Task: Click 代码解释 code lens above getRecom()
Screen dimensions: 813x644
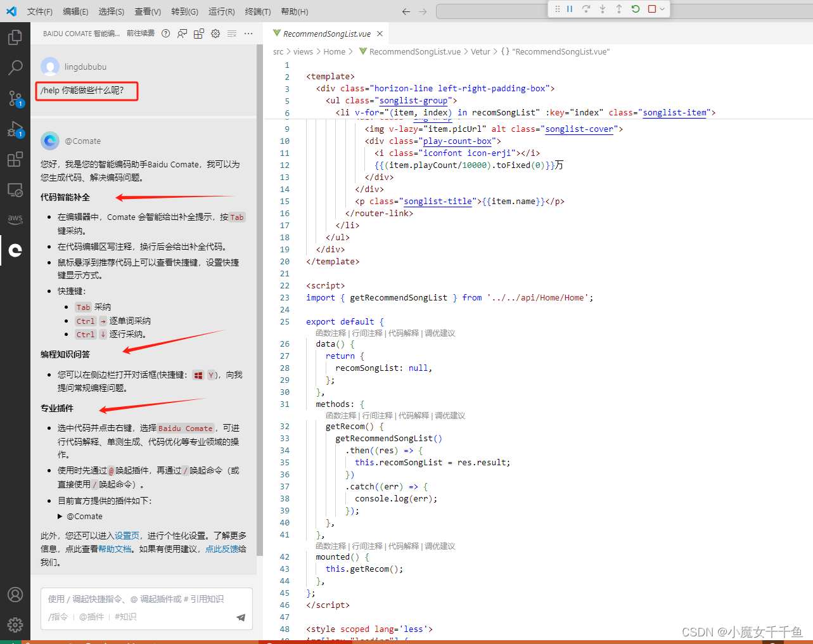Action: tap(414, 415)
